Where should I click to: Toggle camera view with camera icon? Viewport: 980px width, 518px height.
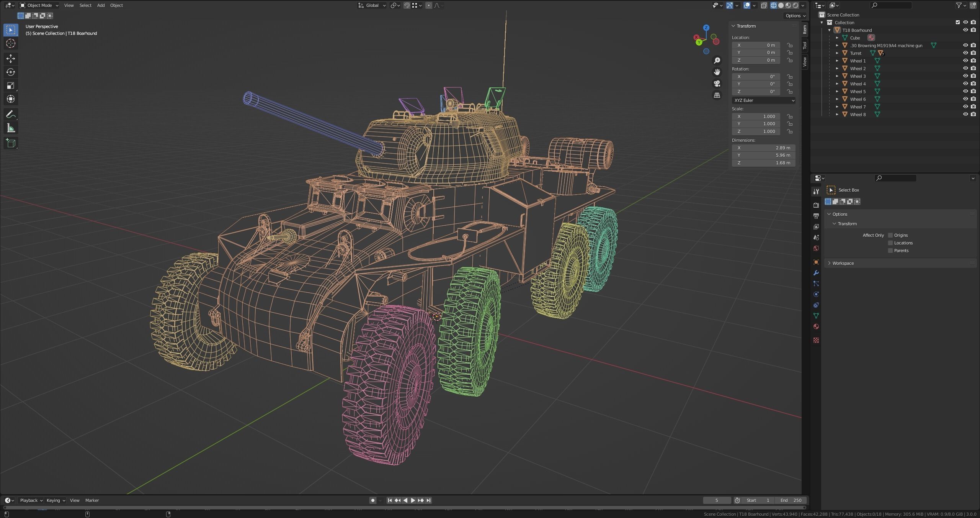click(717, 84)
